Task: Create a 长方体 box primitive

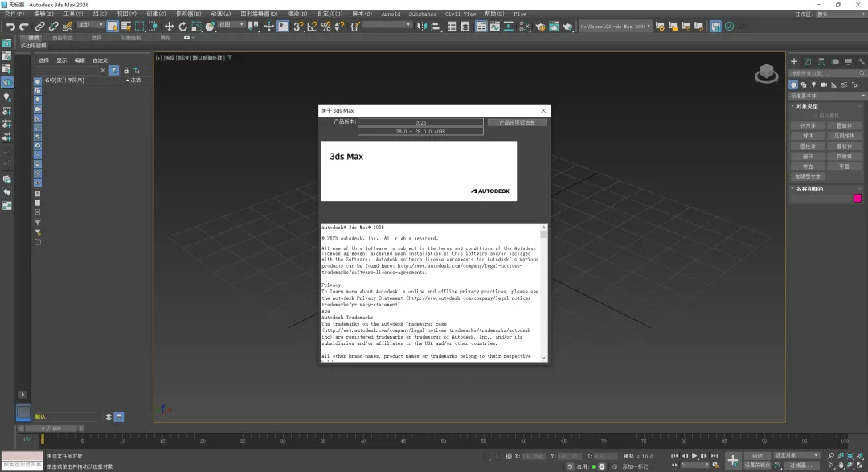Action: point(808,125)
